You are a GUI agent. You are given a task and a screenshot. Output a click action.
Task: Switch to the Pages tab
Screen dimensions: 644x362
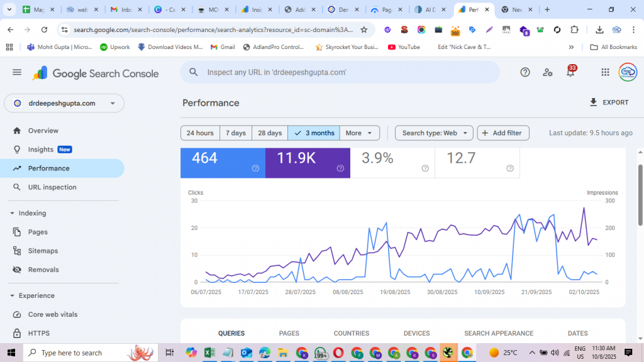point(289,333)
